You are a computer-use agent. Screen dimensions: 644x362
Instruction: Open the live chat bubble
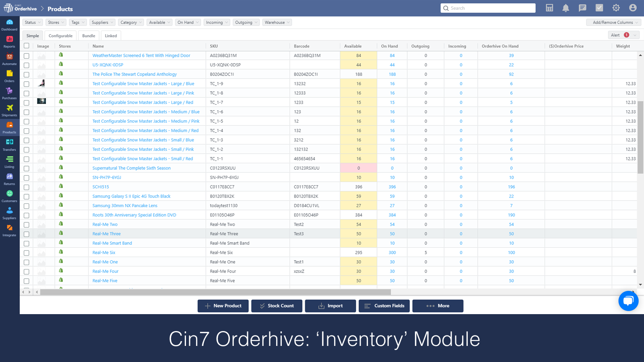628,301
